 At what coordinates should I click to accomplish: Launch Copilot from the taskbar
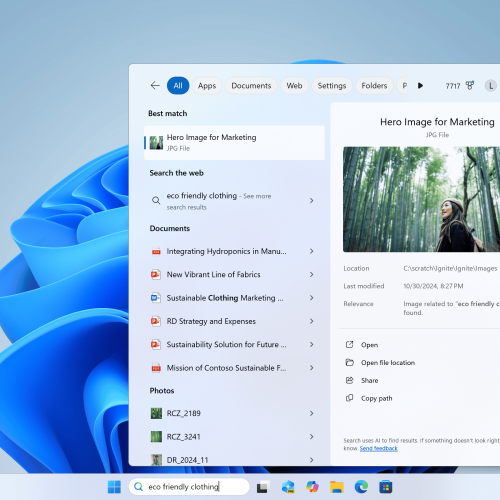312,487
